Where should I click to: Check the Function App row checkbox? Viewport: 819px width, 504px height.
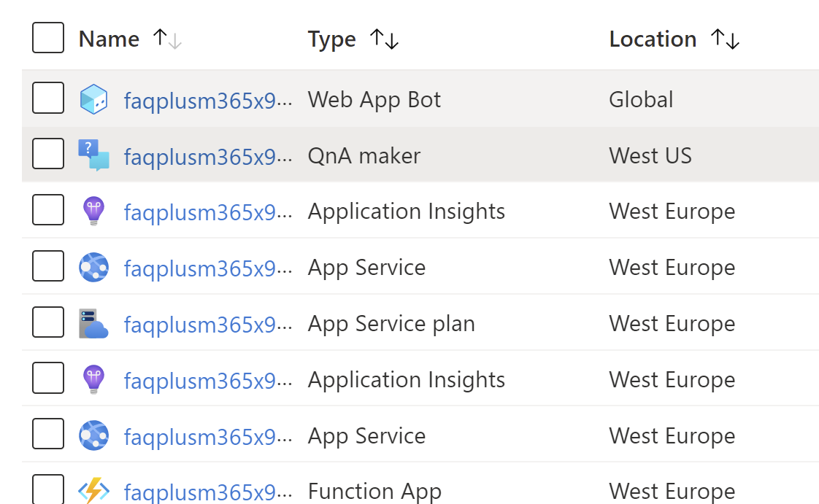(x=47, y=491)
